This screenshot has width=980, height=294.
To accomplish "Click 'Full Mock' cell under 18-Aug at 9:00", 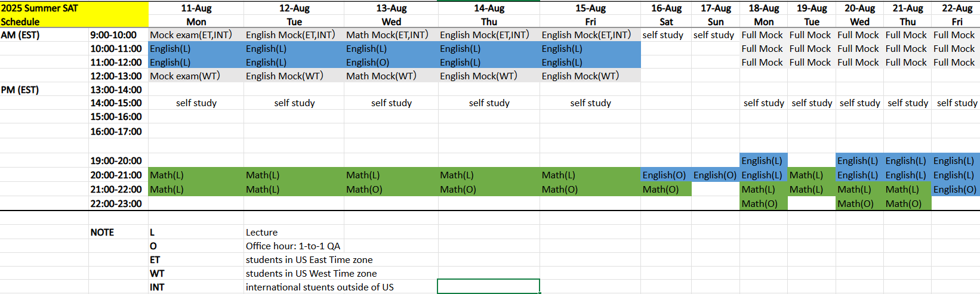I will 763,35.
